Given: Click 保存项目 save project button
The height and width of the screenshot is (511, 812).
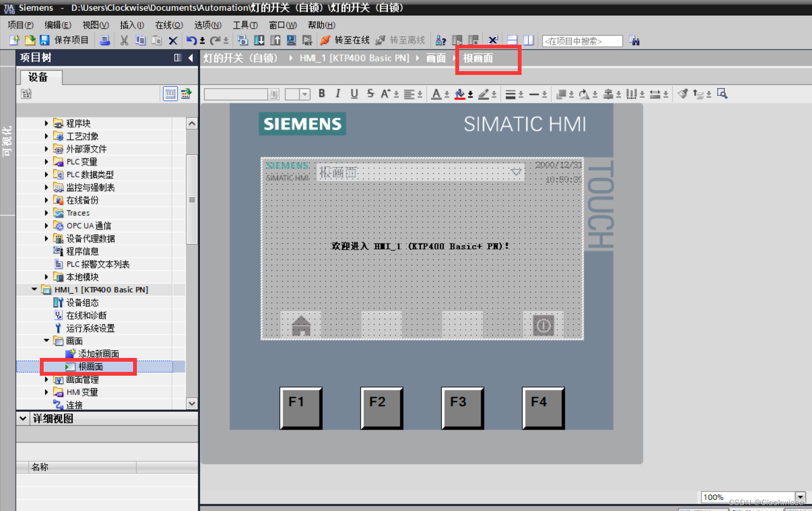Looking at the screenshot, I should 64,40.
